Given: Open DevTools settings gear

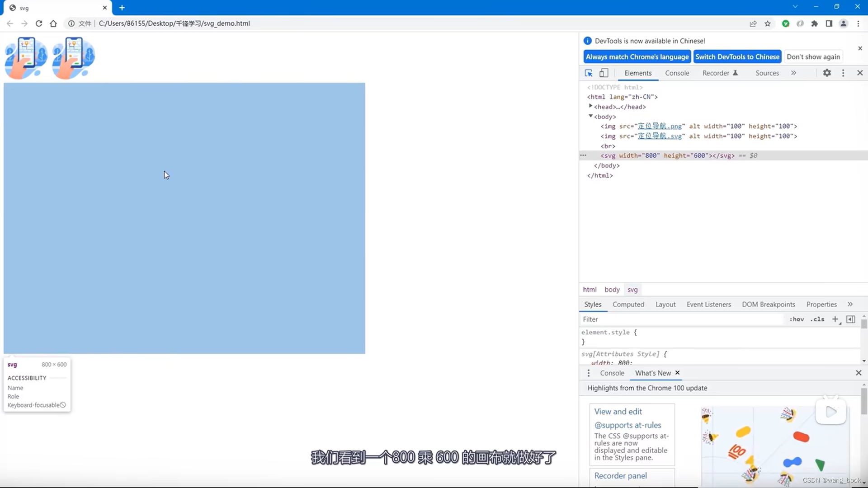Looking at the screenshot, I should click(827, 73).
